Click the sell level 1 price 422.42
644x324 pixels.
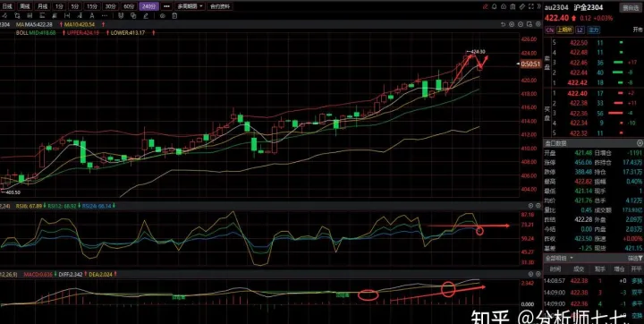click(x=578, y=82)
